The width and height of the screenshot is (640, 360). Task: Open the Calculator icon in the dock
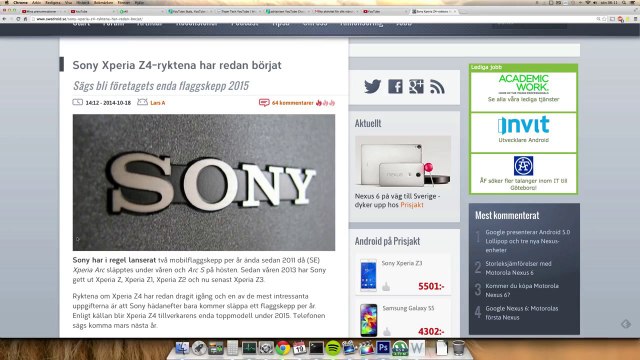click(x=232, y=348)
